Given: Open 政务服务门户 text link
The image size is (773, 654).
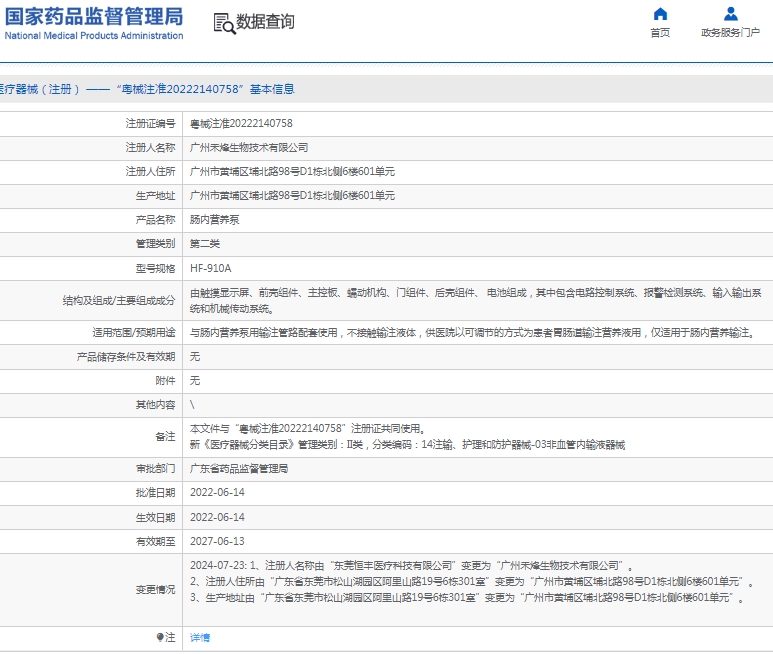Looking at the screenshot, I should [731, 33].
